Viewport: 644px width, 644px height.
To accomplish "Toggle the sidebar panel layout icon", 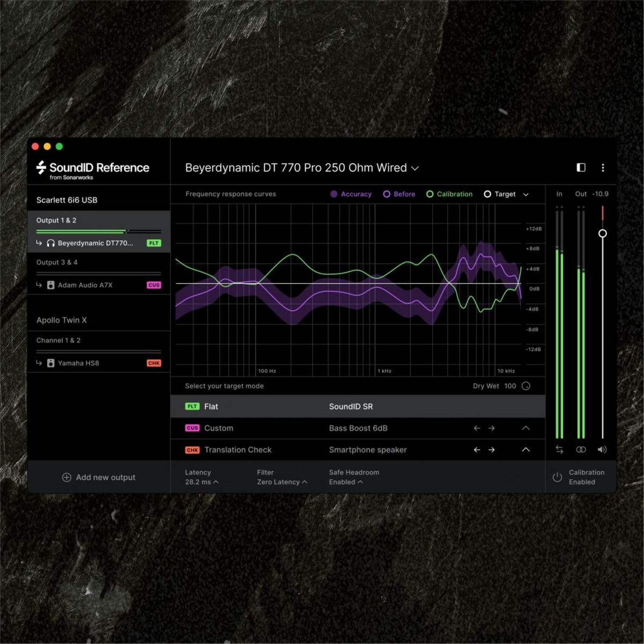I will point(581,167).
